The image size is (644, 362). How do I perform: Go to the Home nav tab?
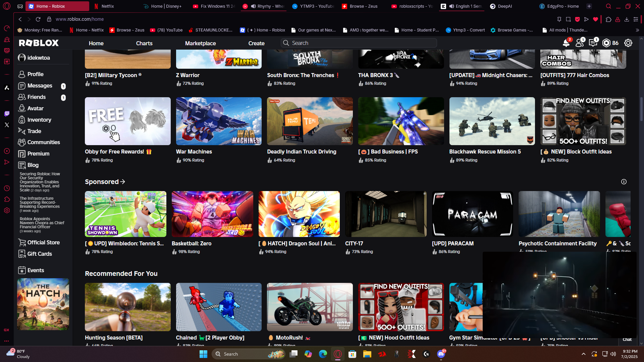click(x=96, y=43)
